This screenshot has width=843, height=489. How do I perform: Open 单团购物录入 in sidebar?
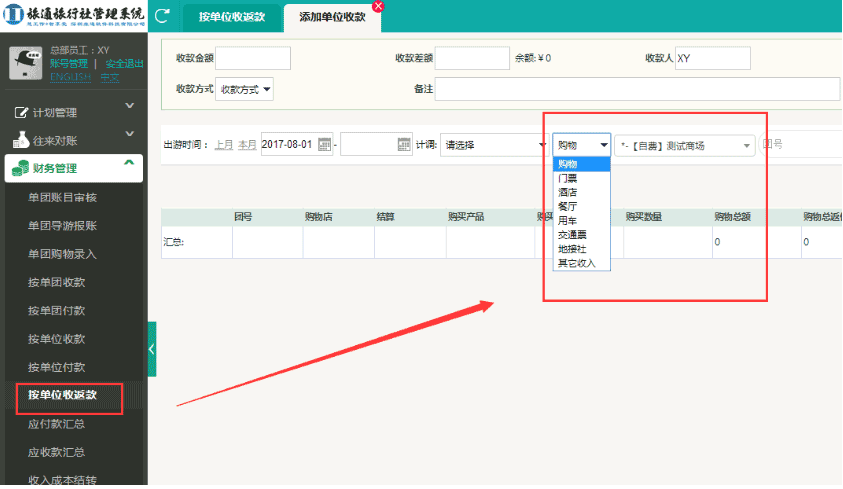pos(62,254)
